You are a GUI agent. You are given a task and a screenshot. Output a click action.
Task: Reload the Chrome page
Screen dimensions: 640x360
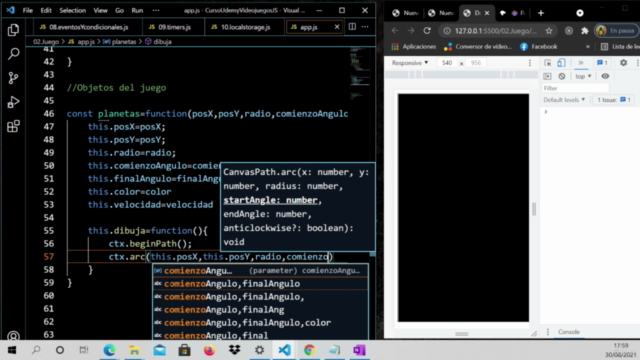[427, 31]
